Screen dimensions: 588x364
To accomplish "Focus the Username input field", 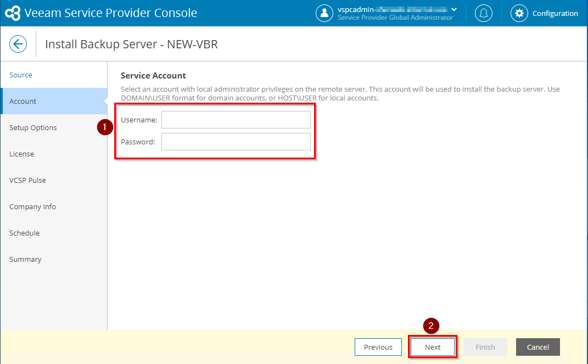I will (x=236, y=120).
